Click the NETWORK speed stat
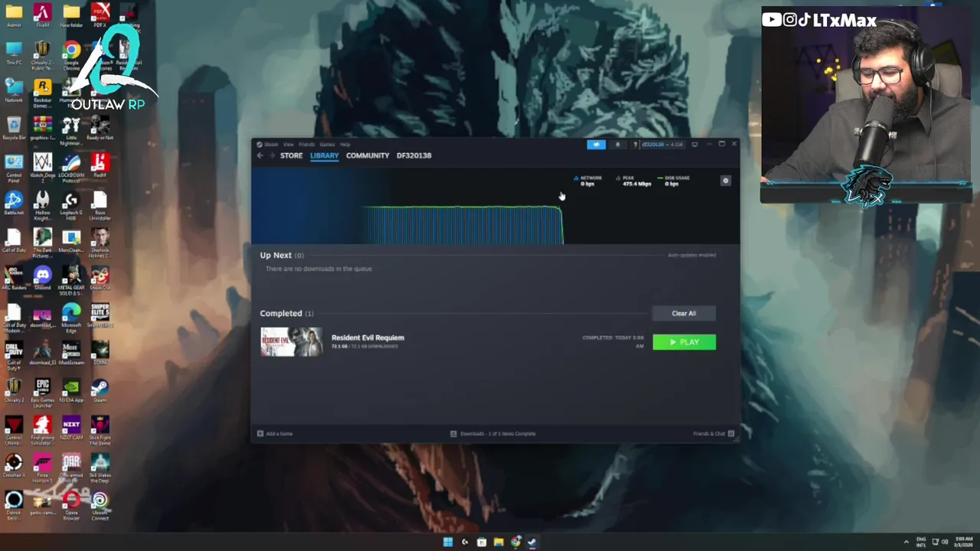Screen dimensions: 980x551 589,181
